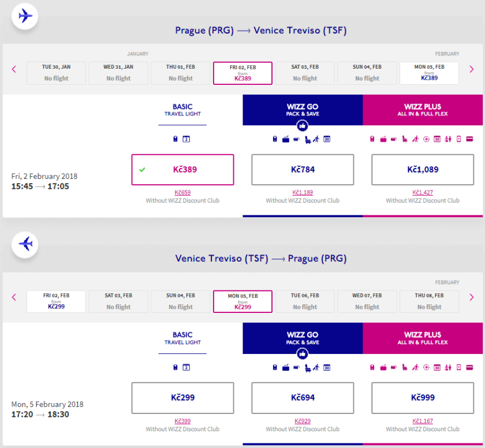
Task: Click thumbs-up badge on return WIZZ GO
Action: tap(302, 353)
